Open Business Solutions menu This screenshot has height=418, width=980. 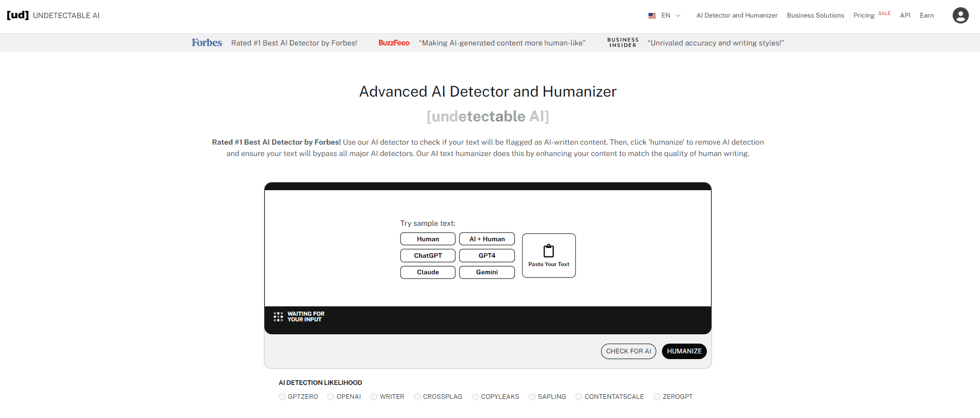pos(815,16)
